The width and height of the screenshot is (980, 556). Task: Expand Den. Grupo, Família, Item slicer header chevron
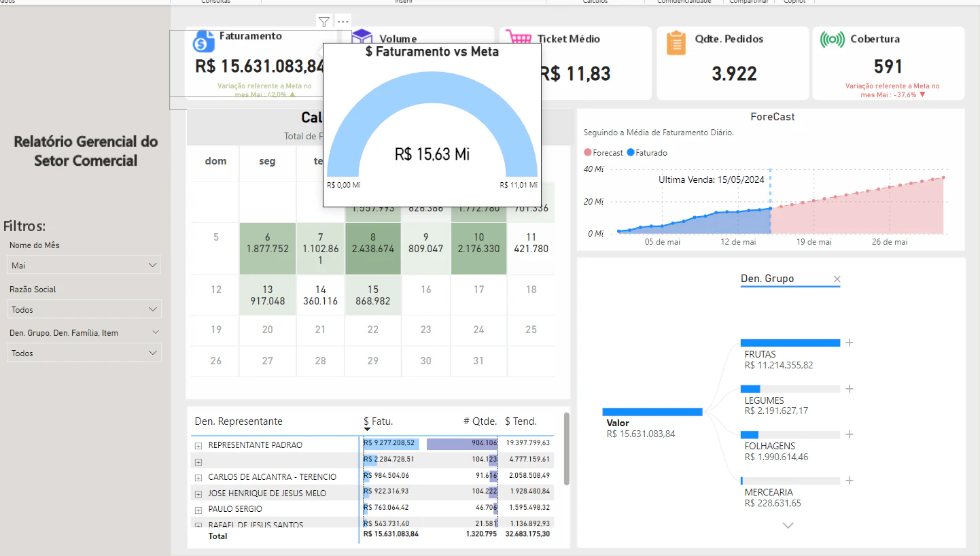(x=156, y=332)
